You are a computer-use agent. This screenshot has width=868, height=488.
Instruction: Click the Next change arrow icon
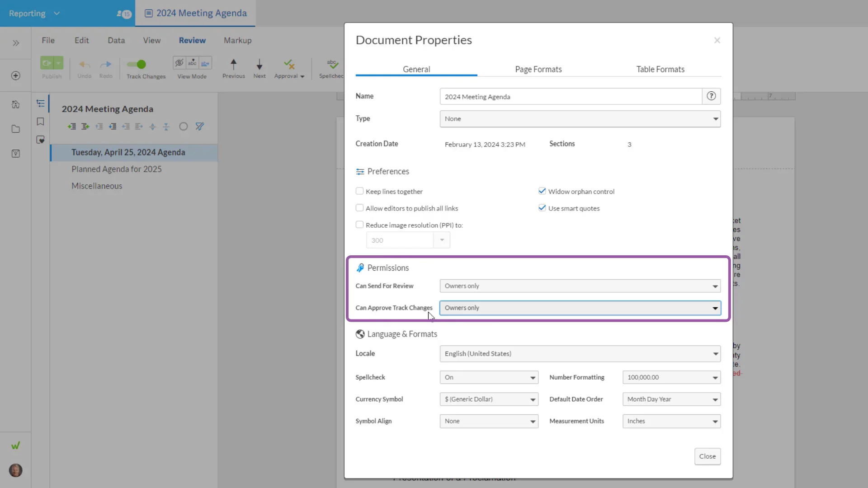[x=259, y=65]
